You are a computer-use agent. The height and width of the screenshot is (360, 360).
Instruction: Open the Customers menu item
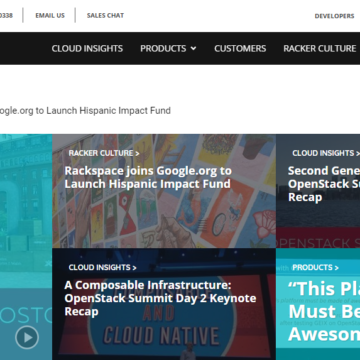[x=240, y=48]
